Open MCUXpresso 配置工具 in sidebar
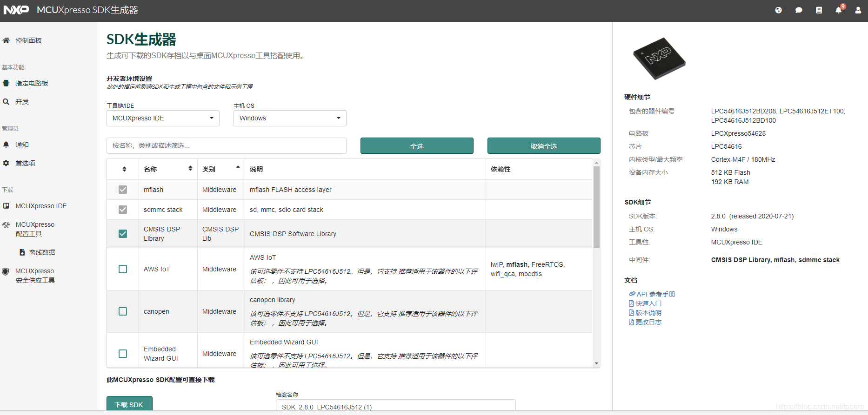Screen dimensions: 868x415 pos(35,229)
